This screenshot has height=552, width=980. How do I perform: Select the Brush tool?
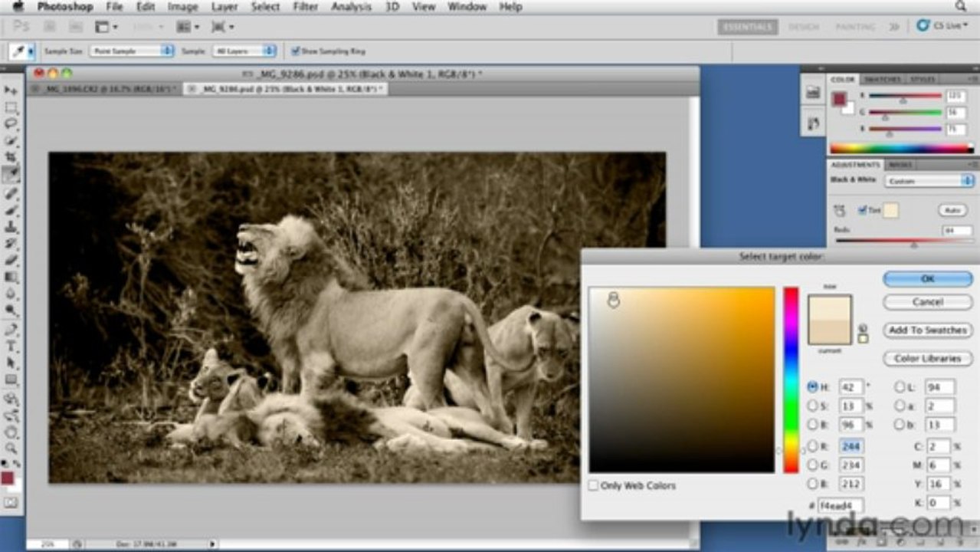click(11, 210)
